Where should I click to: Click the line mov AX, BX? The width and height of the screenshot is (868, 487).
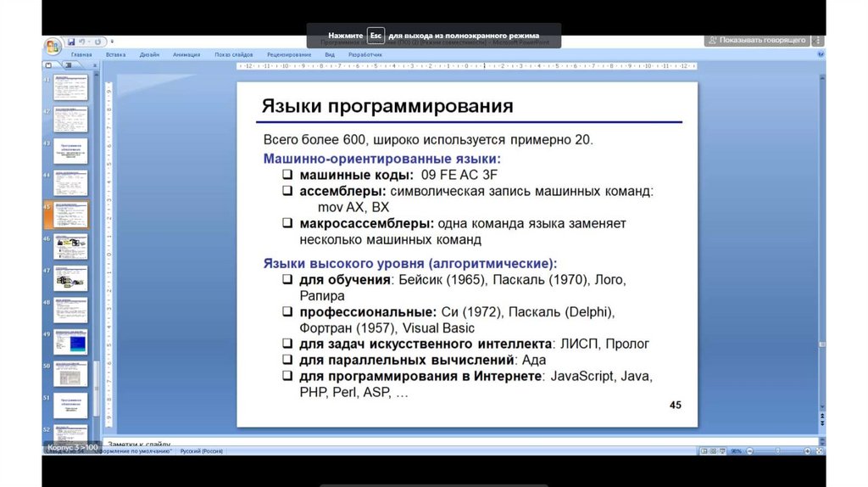[353, 207]
